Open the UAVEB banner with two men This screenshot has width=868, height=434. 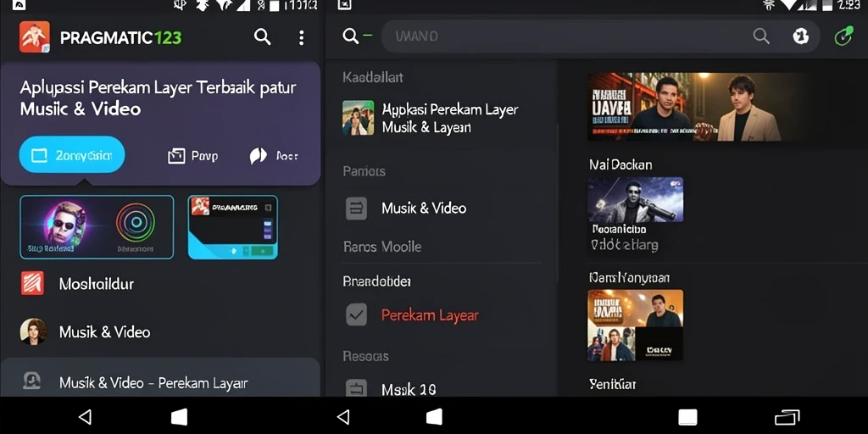click(697, 106)
